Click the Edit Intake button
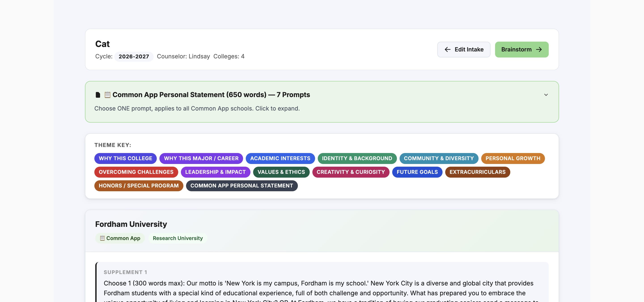 click(x=464, y=49)
